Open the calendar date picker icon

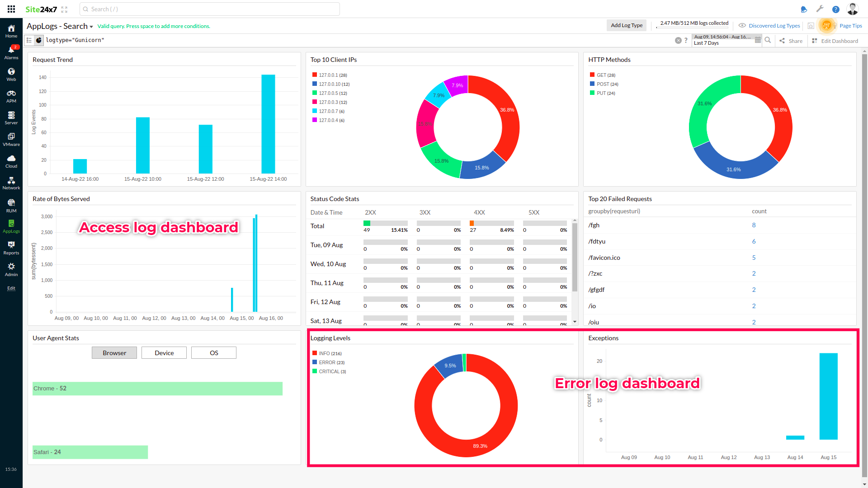(758, 40)
